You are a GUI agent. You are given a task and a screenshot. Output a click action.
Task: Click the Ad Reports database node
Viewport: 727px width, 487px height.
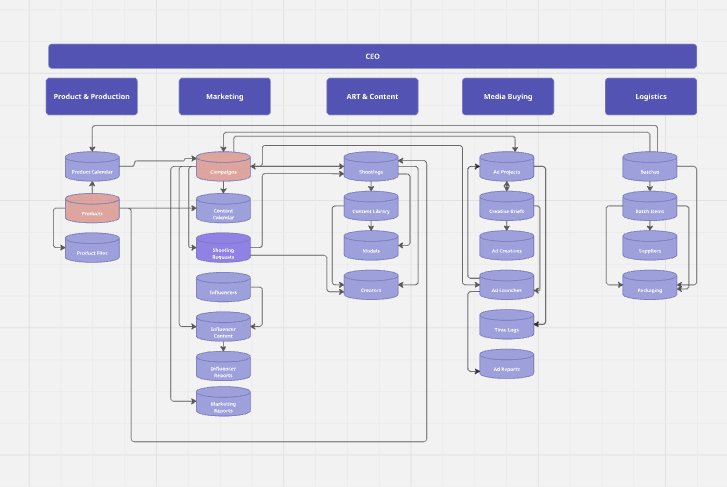click(x=506, y=365)
